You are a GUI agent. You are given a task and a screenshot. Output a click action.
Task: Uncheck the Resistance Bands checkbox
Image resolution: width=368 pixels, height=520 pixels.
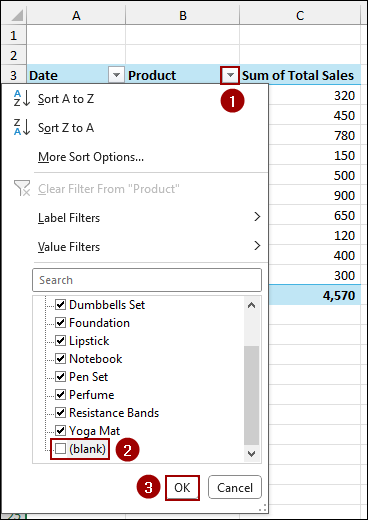(x=60, y=412)
